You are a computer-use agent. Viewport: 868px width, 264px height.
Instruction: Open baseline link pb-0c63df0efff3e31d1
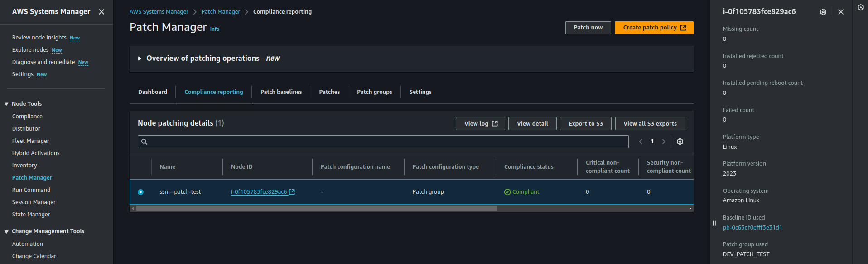[x=752, y=228]
